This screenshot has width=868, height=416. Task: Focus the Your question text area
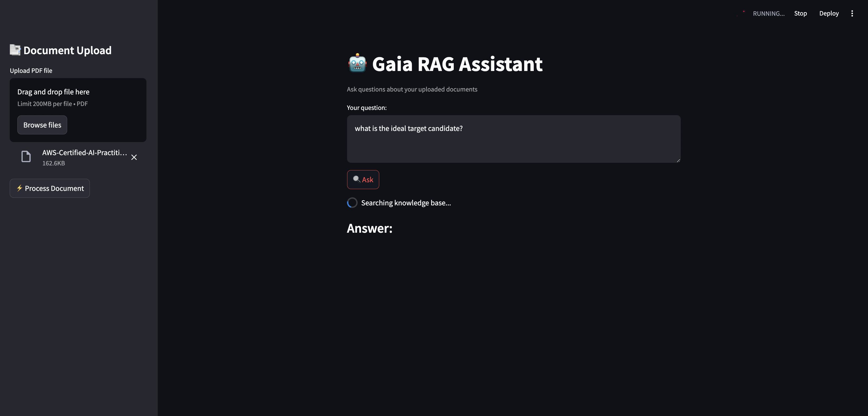click(x=514, y=139)
